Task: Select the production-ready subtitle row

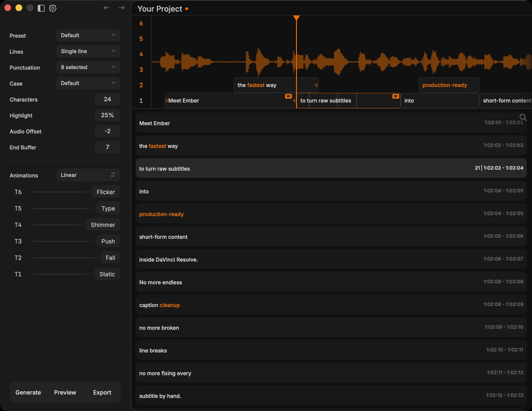Action: click(x=331, y=214)
